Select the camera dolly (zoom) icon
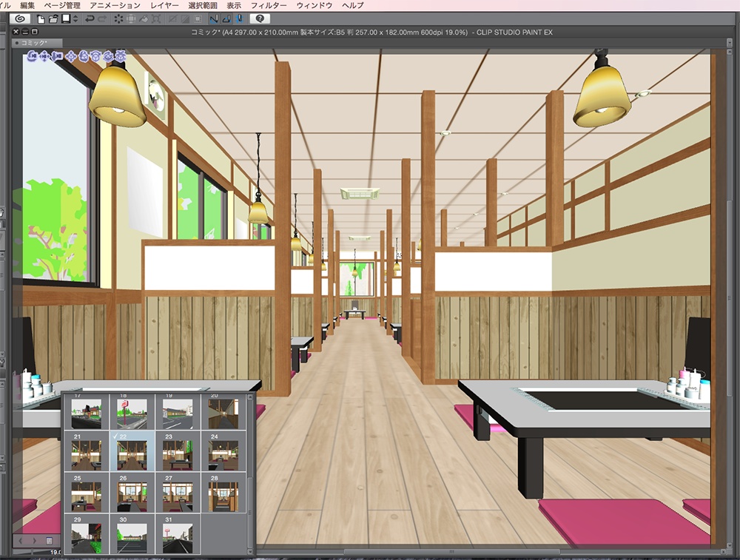 click(x=57, y=56)
